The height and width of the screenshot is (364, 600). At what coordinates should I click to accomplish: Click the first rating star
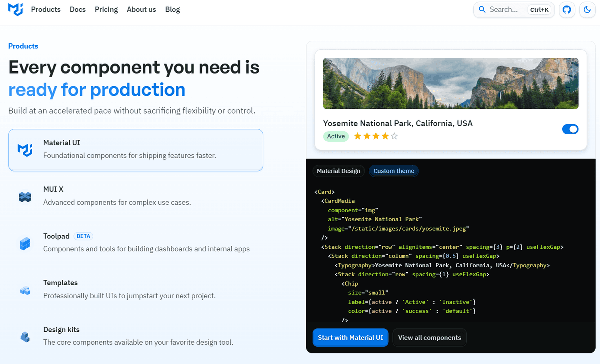(358, 136)
